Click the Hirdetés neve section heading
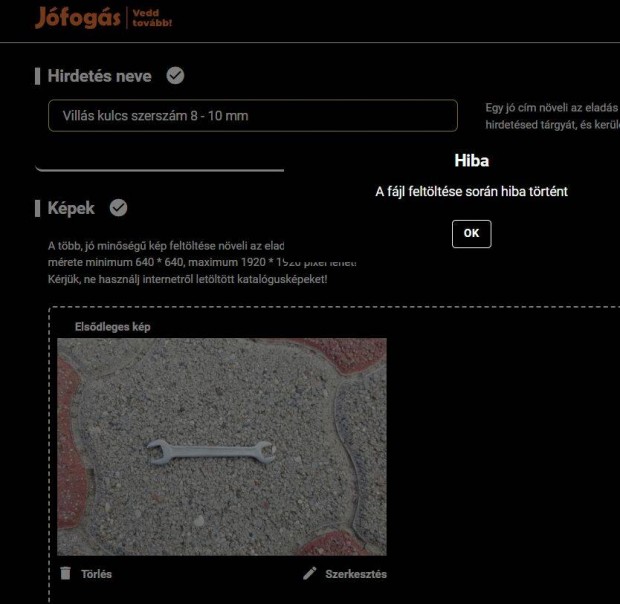 pyautogui.click(x=99, y=76)
